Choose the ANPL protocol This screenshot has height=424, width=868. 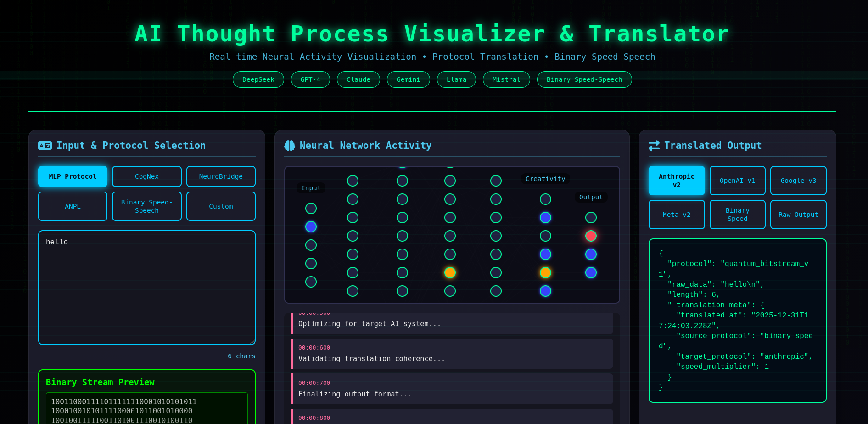pos(72,206)
